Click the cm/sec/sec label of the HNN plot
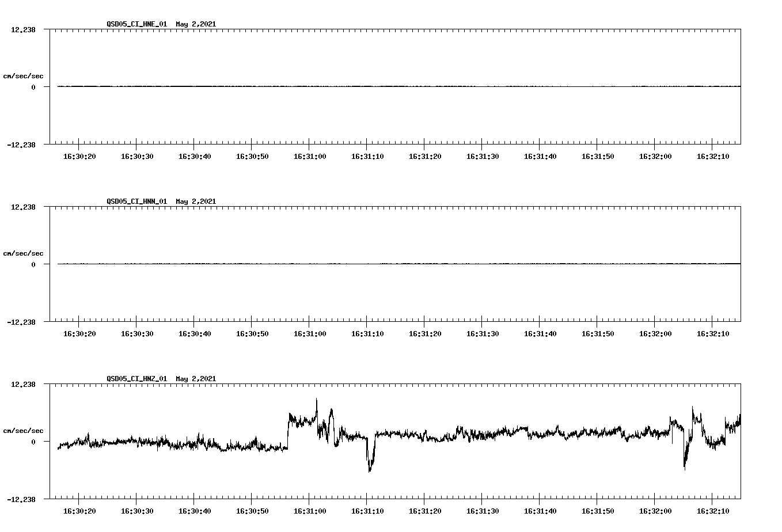782x532 pixels. [24, 252]
